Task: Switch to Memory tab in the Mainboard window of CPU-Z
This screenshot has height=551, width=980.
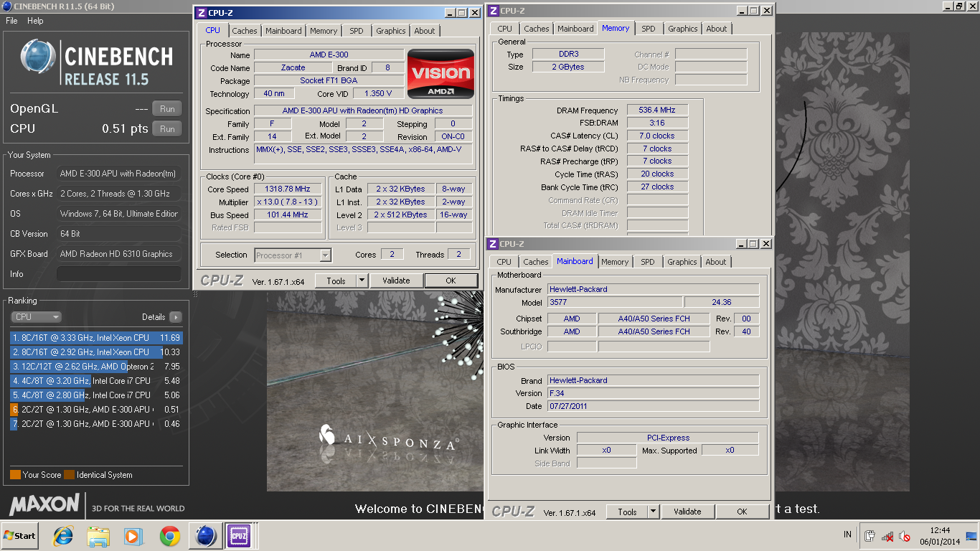Action: click(615, 262)
